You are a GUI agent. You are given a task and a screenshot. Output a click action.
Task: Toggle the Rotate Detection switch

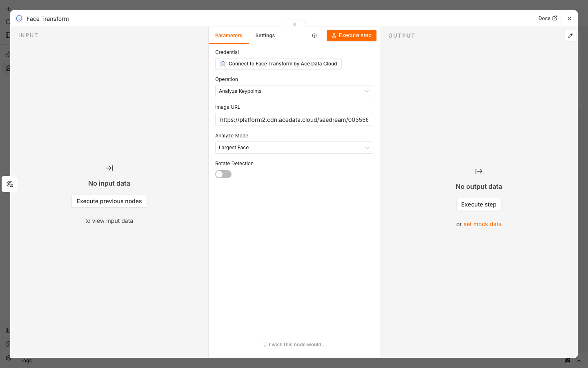tap(223, 174)
